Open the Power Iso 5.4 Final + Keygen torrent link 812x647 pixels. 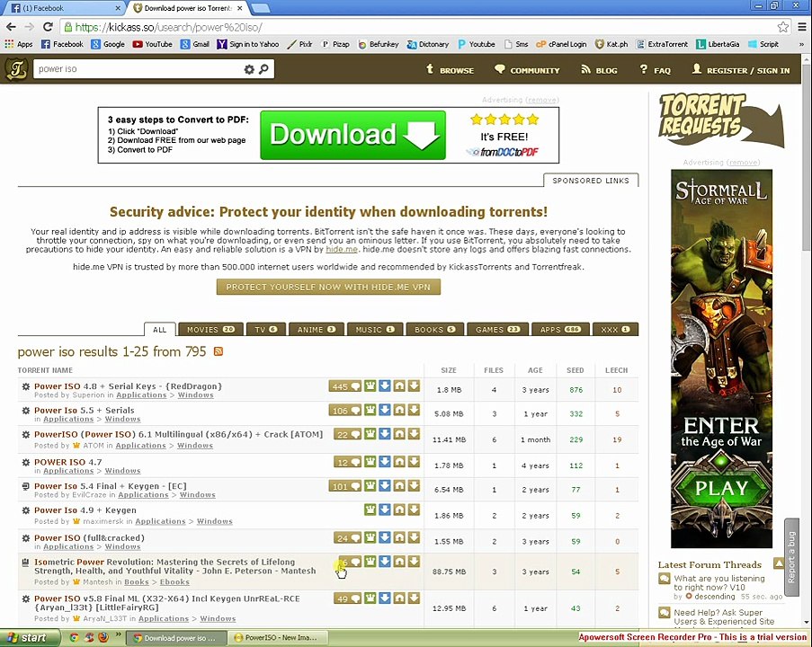(x=111, y=486)
